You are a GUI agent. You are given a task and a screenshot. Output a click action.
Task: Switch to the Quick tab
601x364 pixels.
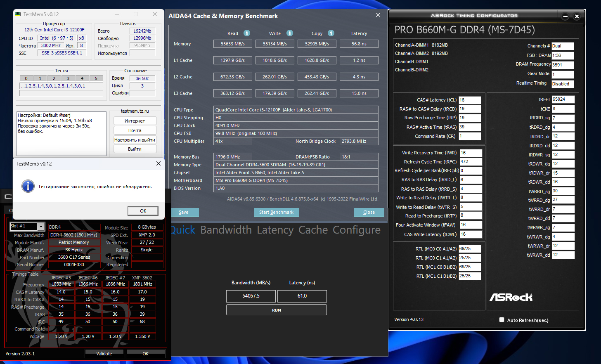(182, 230)
